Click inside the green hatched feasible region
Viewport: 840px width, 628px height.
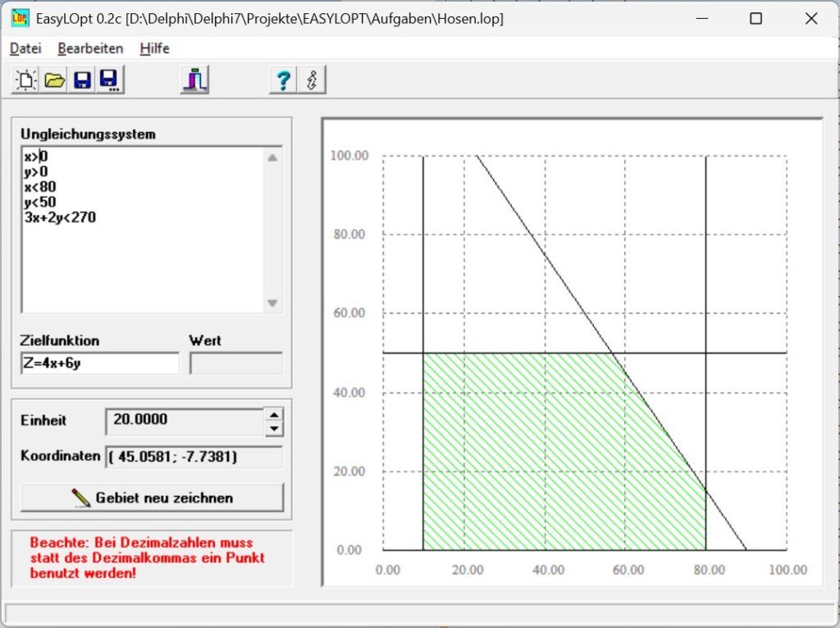coord(525,452)
